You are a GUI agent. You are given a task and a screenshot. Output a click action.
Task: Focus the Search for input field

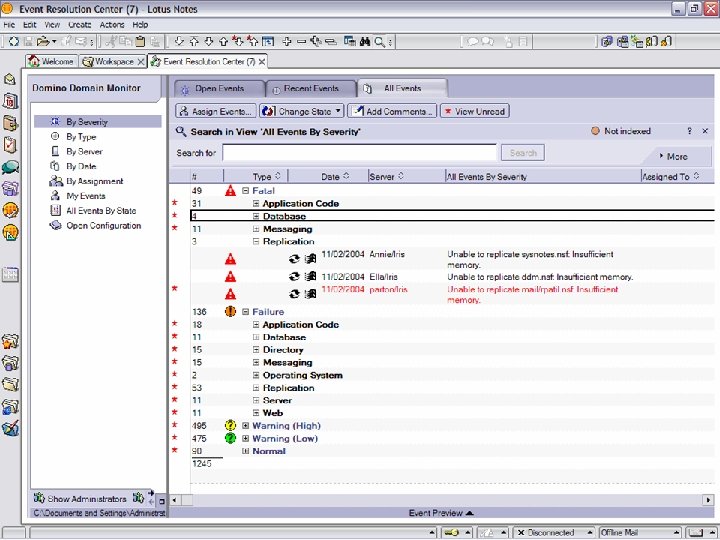(x=359, y=152)
